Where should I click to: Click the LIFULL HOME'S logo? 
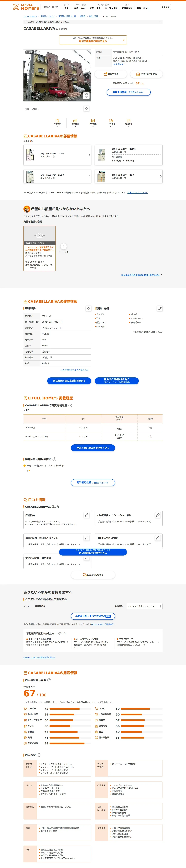coord(26,7)
